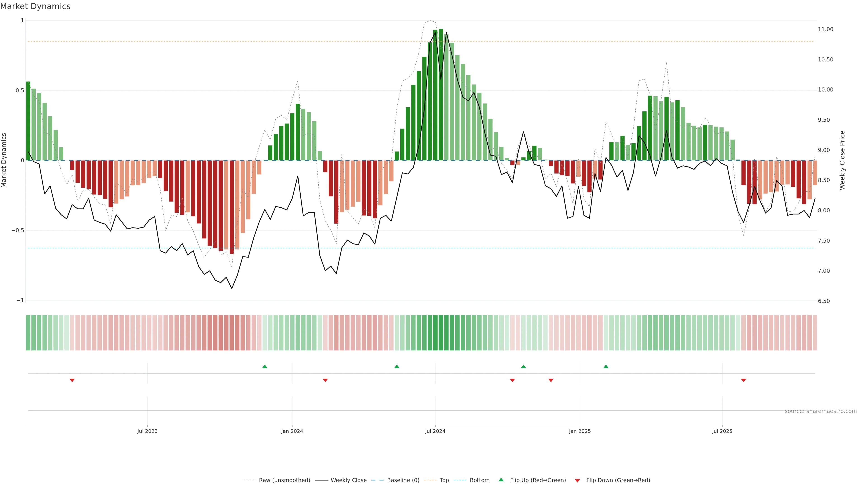Click the Flip Down red triangle legend icon
Image resolution: width=868 pixels, height=488 pixels.
[577, 480]
